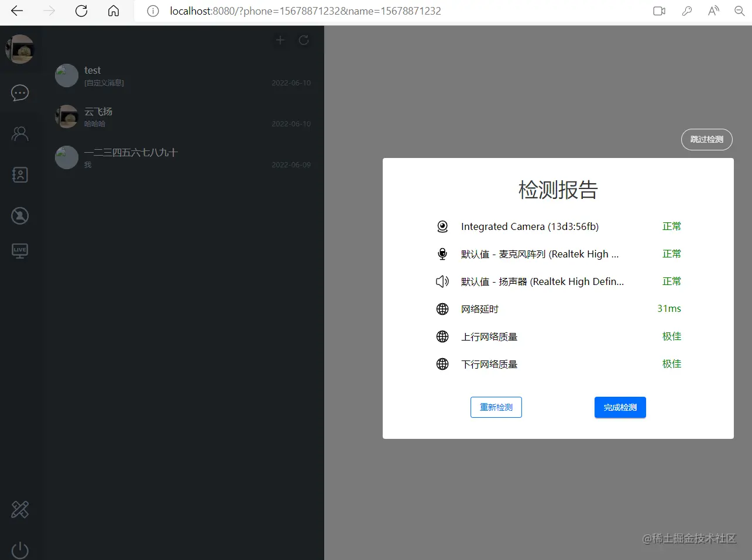This screenshot has height=560, width=752.
Task: Click the speaker icon next to 扬声器
Action: 442,281
